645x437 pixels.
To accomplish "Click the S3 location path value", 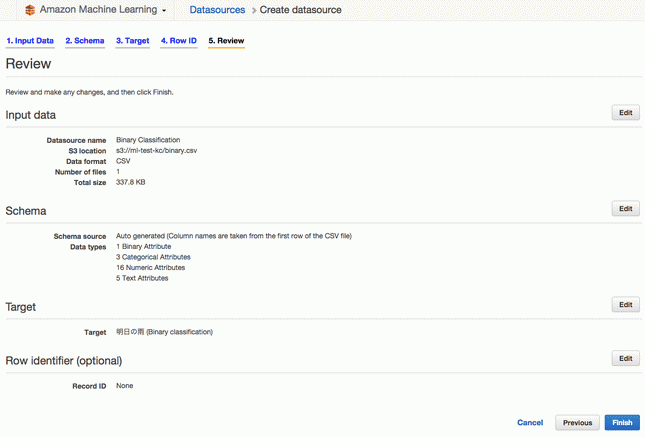I will tap(156, 151).
